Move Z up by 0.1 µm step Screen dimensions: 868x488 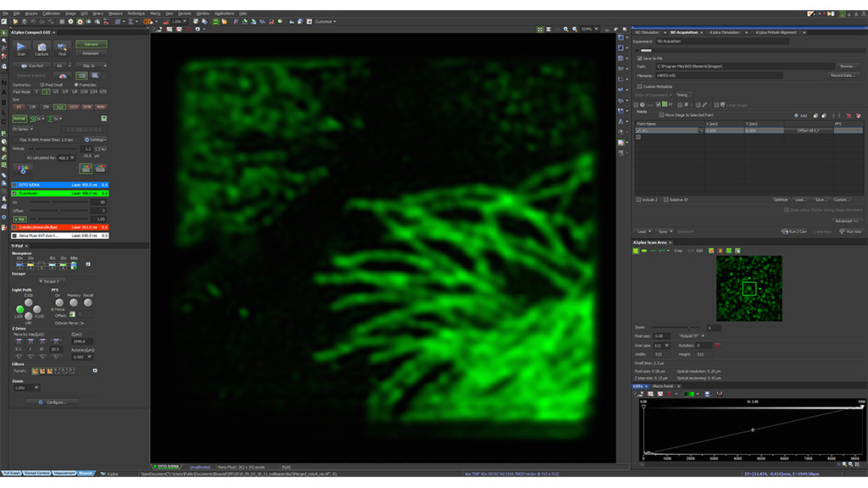(19, 342)
